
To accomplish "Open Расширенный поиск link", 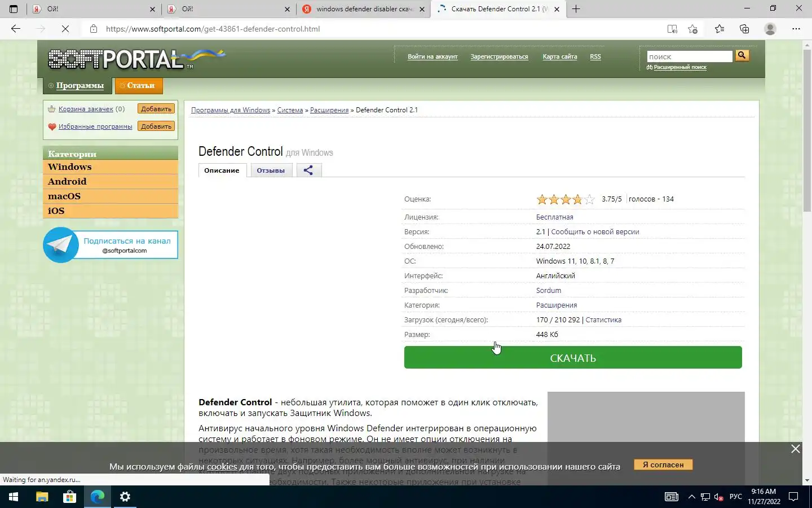I will (x=680, y=67).
